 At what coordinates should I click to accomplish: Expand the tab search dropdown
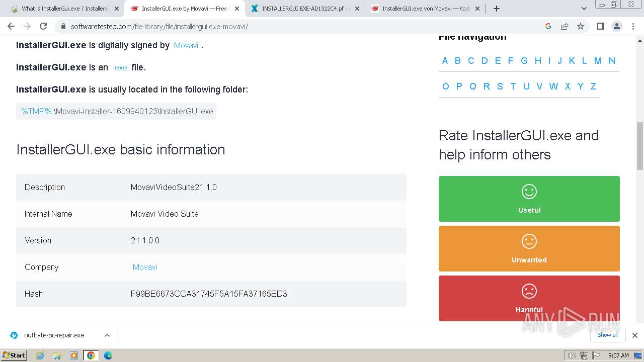(x=584, y=9)
